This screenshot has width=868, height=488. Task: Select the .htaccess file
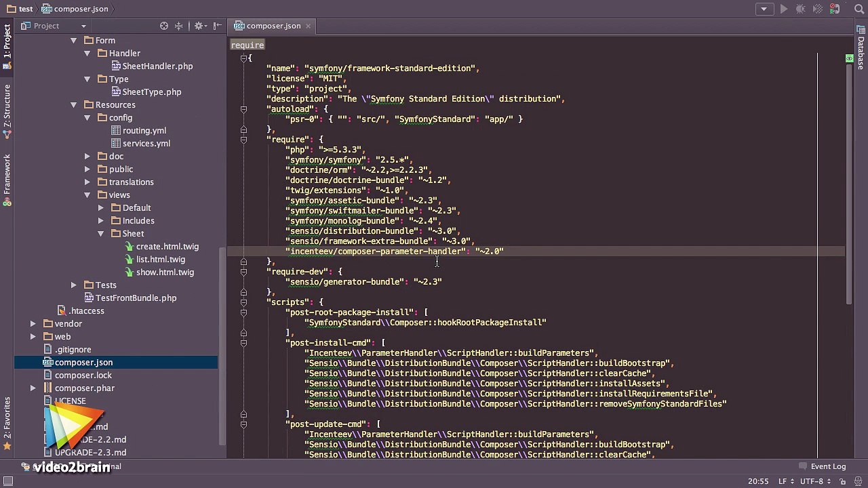[x=80, y=311]
